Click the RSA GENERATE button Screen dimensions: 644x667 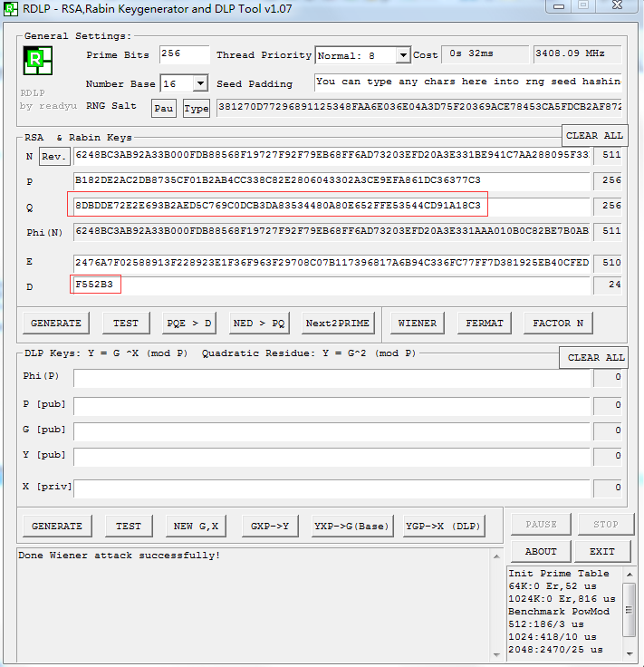pyautogui.click(x=56, y=324)
